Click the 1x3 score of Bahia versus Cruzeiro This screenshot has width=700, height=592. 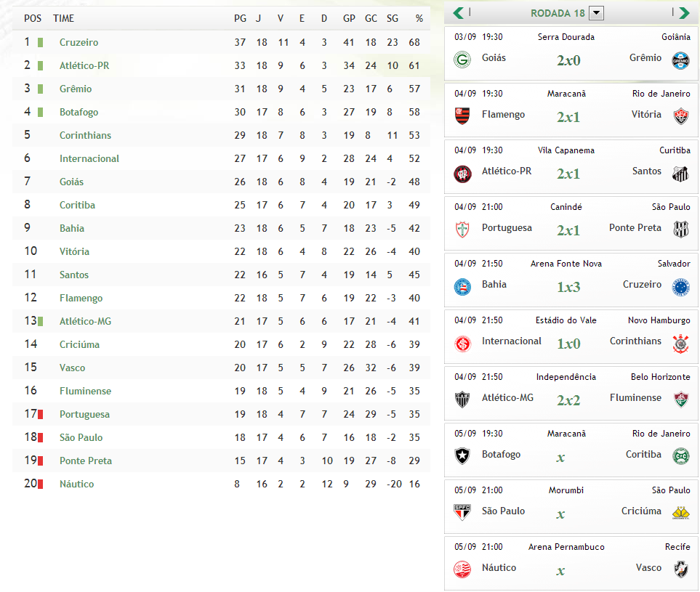tap(568, 287)
